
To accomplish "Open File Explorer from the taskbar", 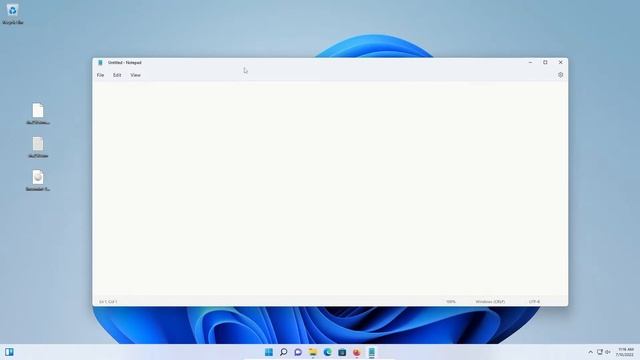I will [313, 352].
